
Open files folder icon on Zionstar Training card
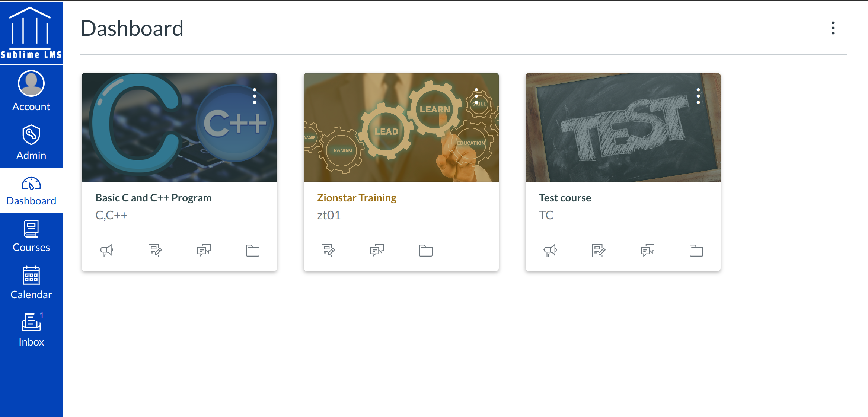(x=425, y=251)
